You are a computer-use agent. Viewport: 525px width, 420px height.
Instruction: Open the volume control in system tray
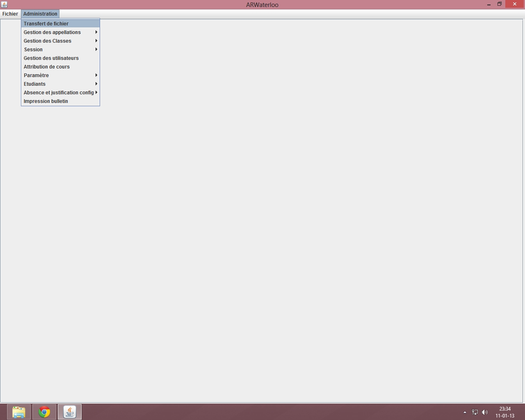click(x=485, y=412)
